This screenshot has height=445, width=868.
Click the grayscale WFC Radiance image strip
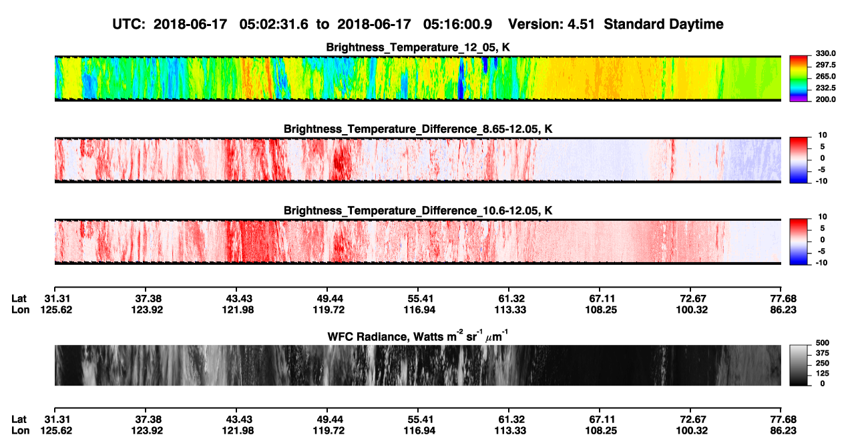[418, 365]
